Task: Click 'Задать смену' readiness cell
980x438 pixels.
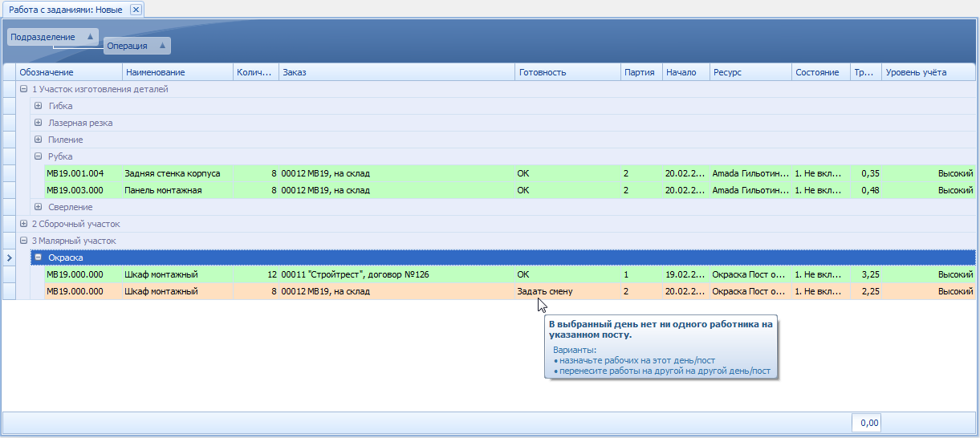Action: [x=568, y=291]
